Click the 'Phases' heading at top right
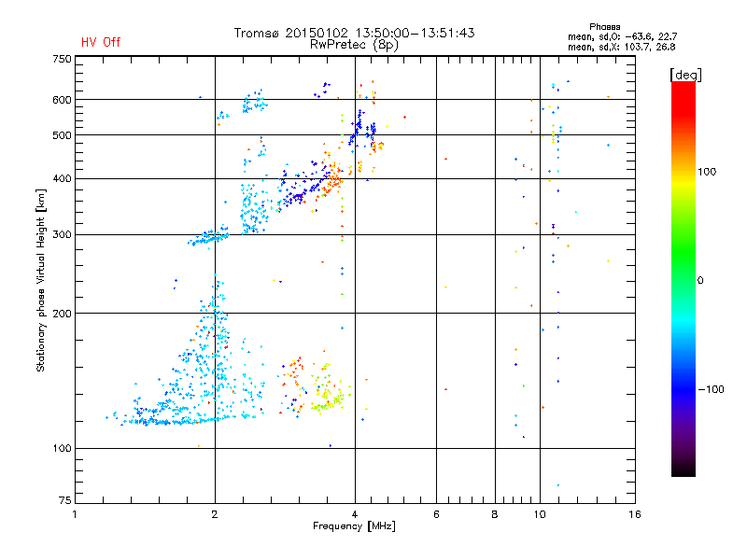 (604, 27)
